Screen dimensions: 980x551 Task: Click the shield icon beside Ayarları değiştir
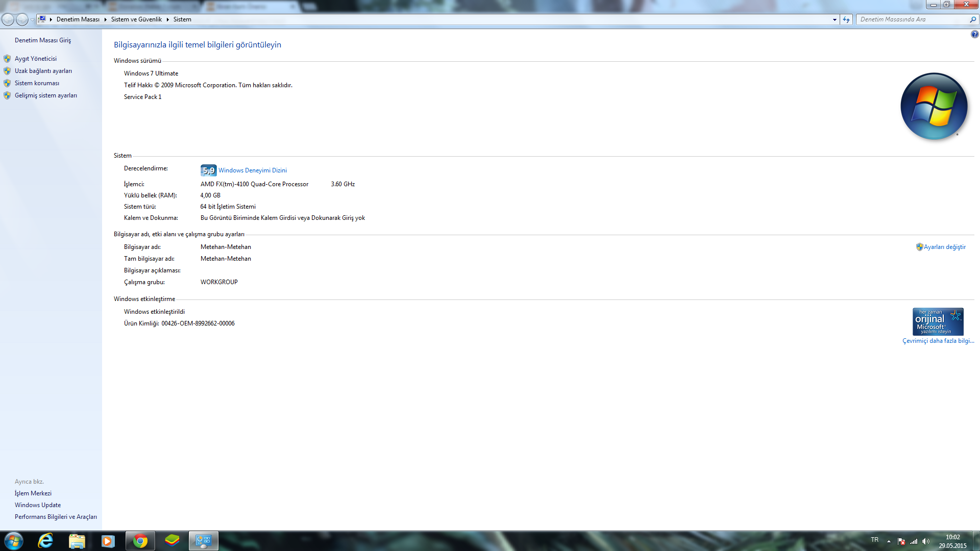919,247
